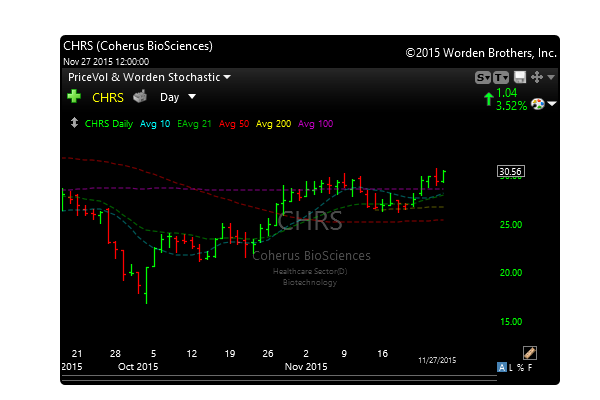
Task: Click the Nov 27 2015 12:00:00 timestamp
Action: click(106, 62)
